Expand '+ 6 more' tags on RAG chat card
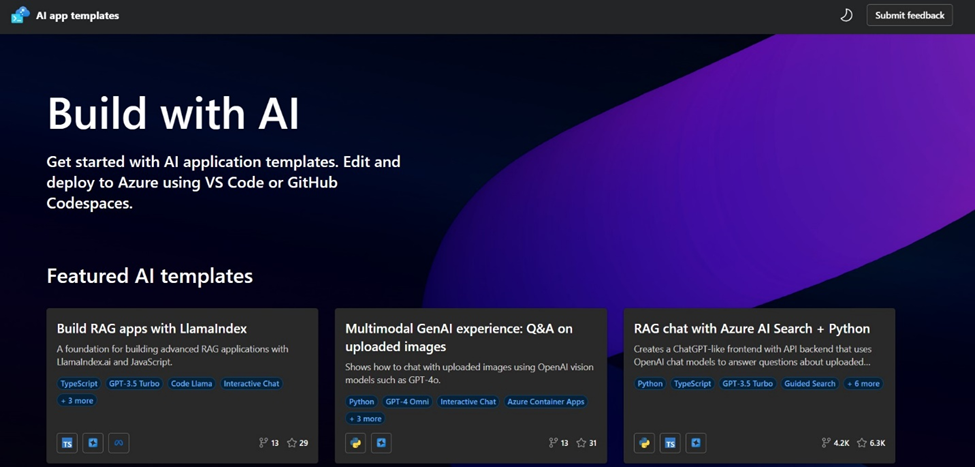Image resolution: width=975 pixels, height=467 pixels. (863, 384)
